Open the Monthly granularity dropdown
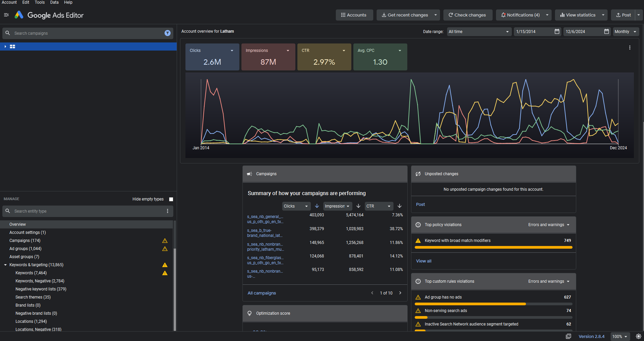 pos(625,32)
